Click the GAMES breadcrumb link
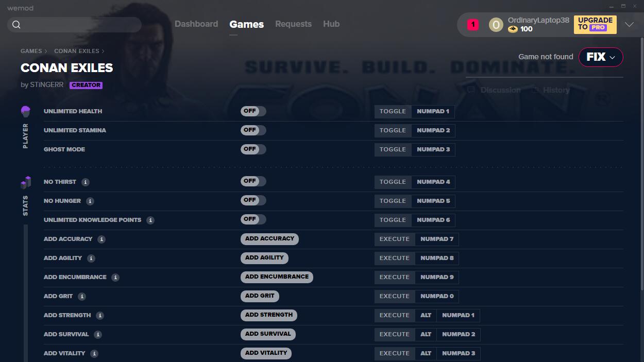644x362 pixels. 31,51
